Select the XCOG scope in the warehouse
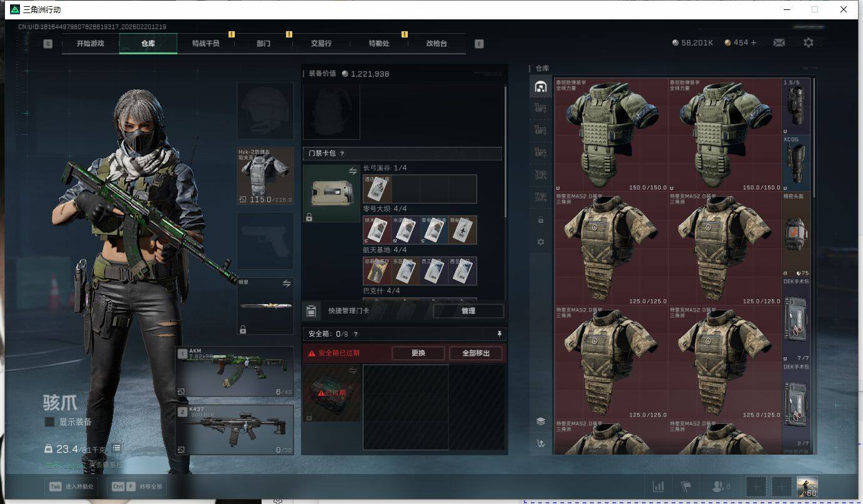The height and width of the screenshot is (504, 863). [796, 162]
